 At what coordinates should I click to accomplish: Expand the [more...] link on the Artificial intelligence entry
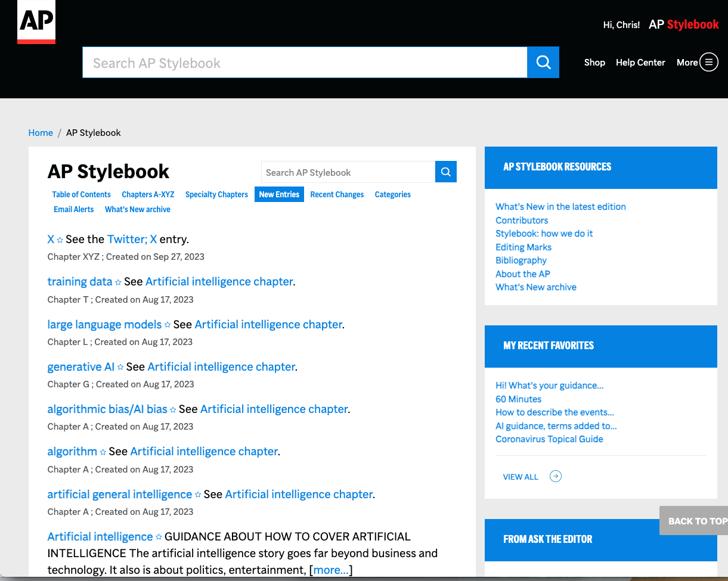coord(331,570)
